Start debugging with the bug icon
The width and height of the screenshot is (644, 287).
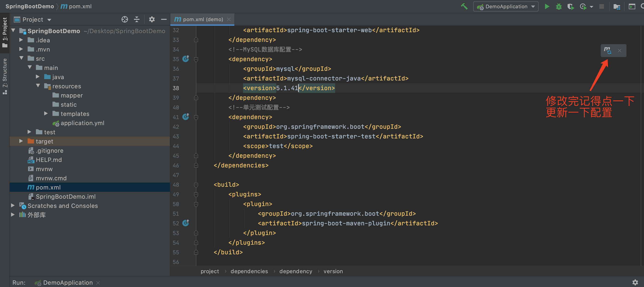pos(559,6)
